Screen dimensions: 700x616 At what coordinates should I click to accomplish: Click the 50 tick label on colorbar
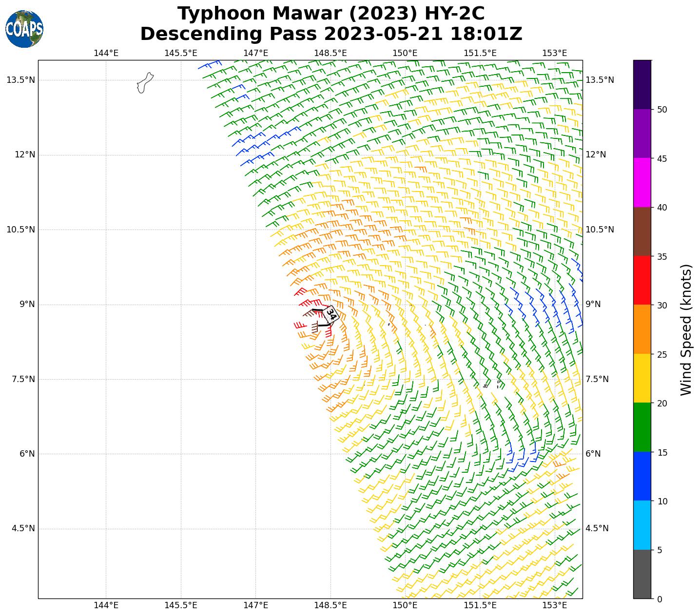click(662, 110)
